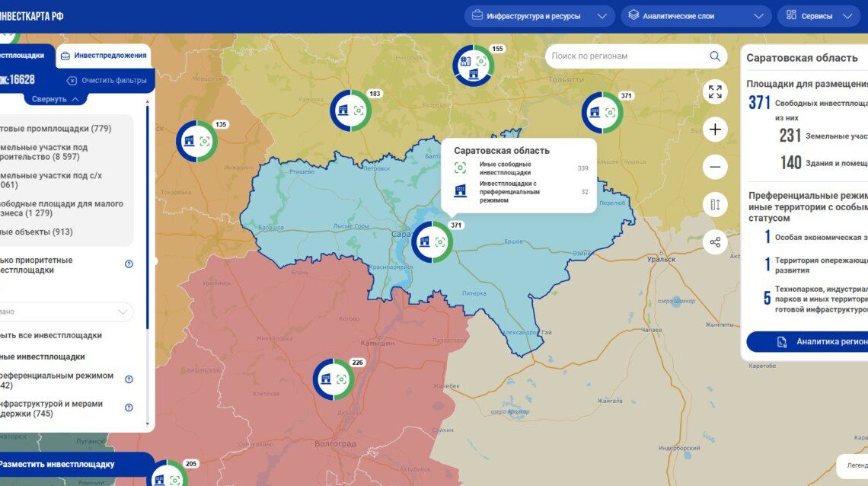This screenshot has height=486, width=868.
Task: Click the map compare tool icon
Action: coord(715,205)
